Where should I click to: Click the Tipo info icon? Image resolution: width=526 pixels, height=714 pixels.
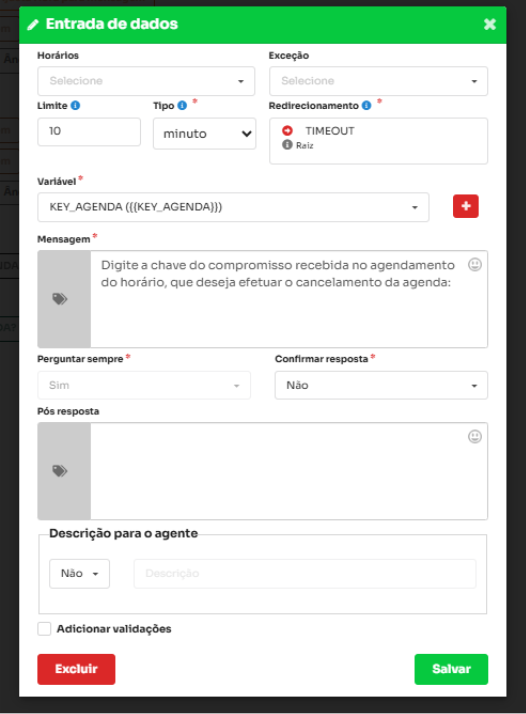click(x=182, y=106)
